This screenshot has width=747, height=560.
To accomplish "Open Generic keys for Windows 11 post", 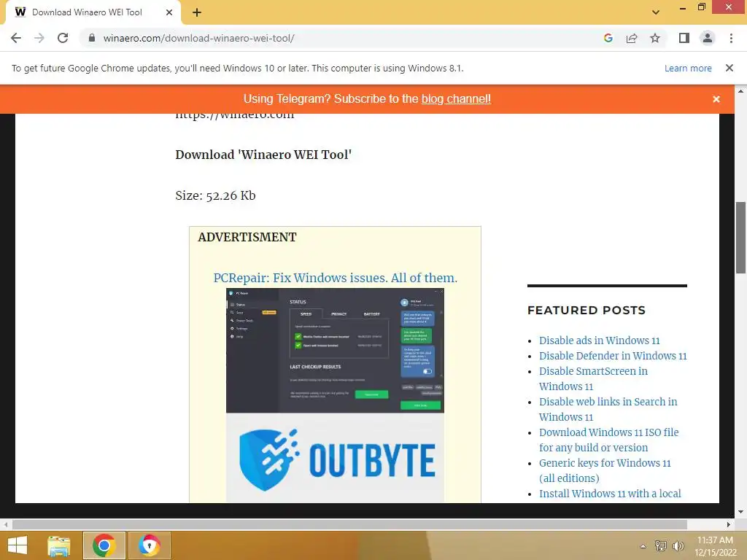I will click(605, 470).
